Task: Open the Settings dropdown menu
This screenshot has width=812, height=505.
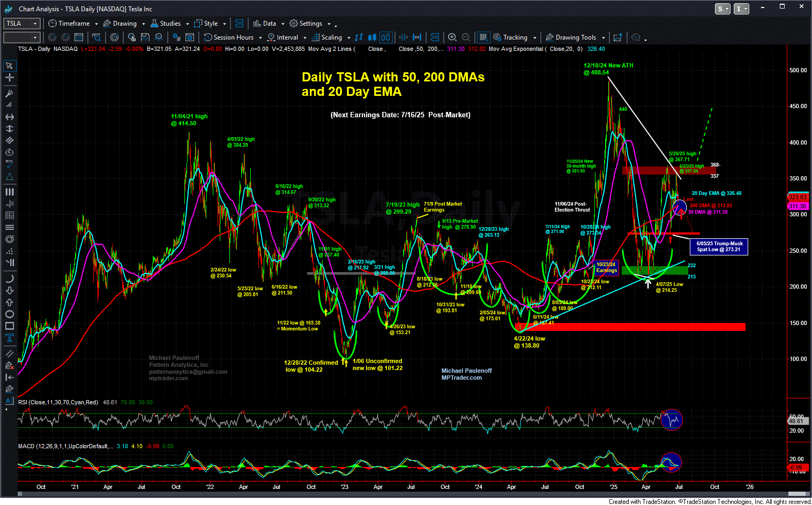Action: pos(310,24)
